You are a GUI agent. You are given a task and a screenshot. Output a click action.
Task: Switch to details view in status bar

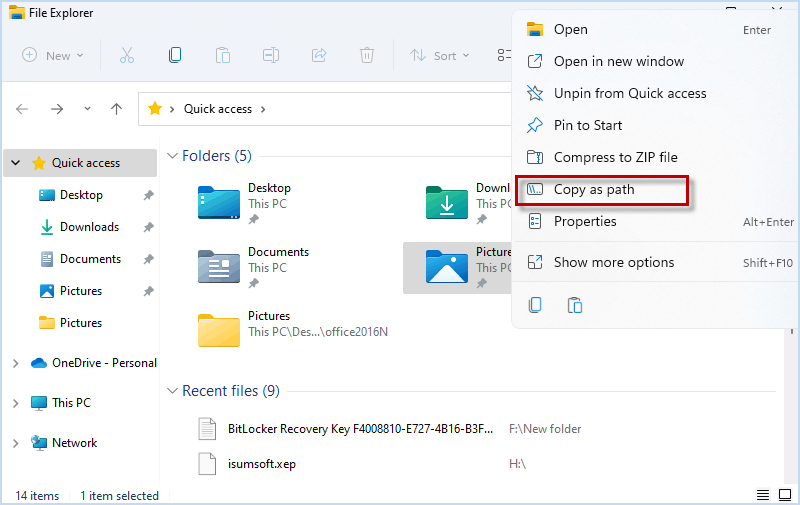pos(762,495)
